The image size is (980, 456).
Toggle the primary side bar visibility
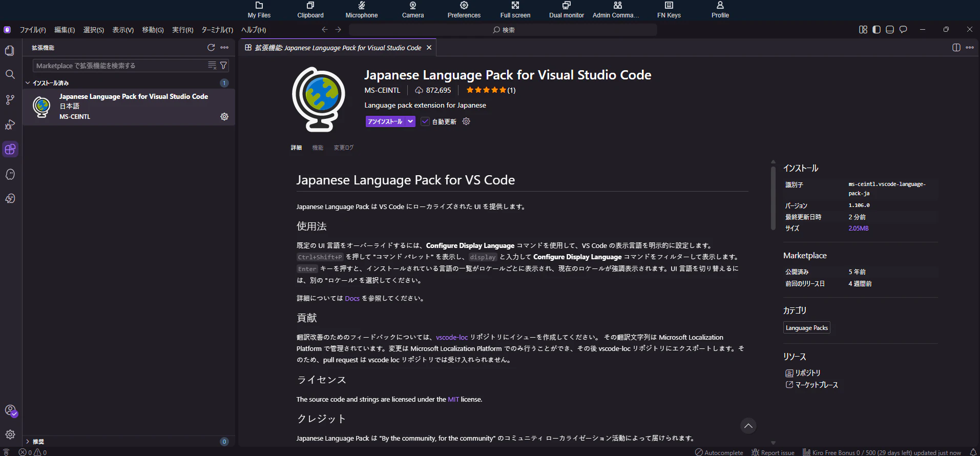(877, 30)
